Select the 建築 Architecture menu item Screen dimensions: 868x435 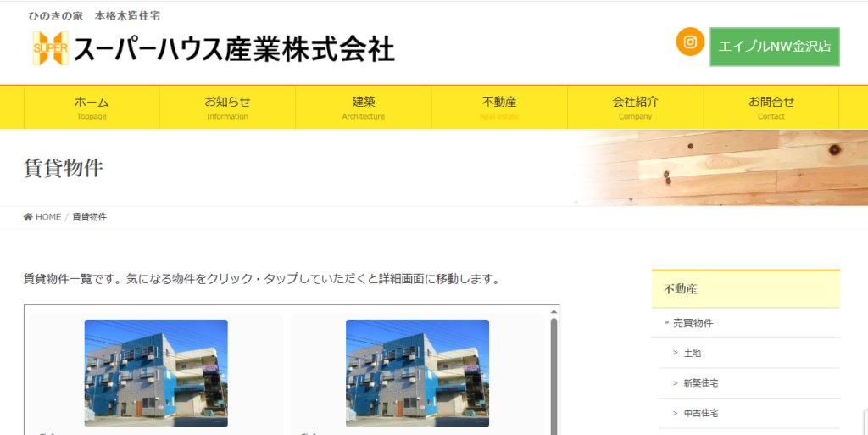pyautogui.click(x=363, y=107)
